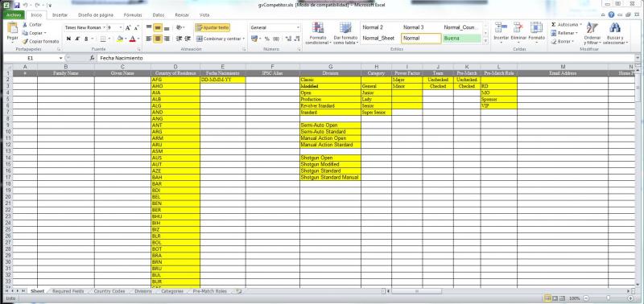Toggle Ajustar texto wrap option
Viewport: 644px width, 304px height.
tap(213, 27)
